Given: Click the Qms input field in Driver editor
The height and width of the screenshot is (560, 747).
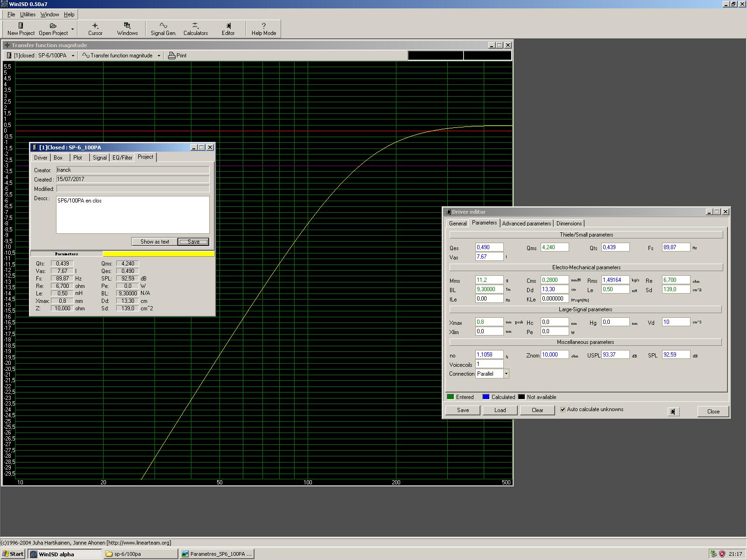Looking at the screenshot, I should tap(554, 247).
